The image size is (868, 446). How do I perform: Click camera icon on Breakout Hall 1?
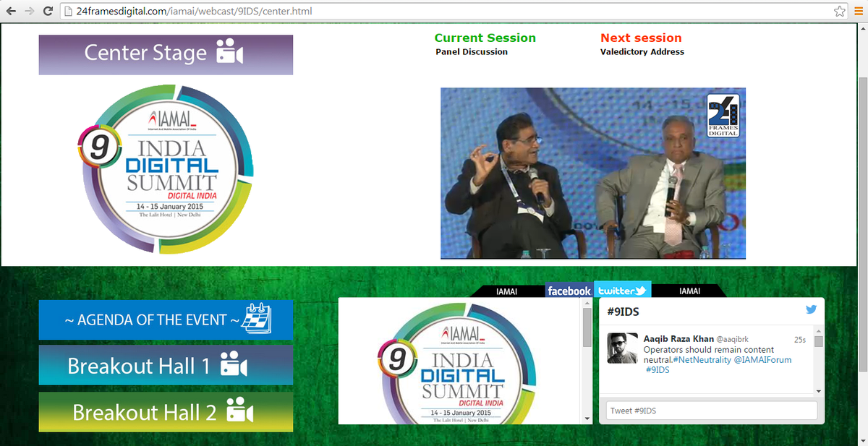234,365
